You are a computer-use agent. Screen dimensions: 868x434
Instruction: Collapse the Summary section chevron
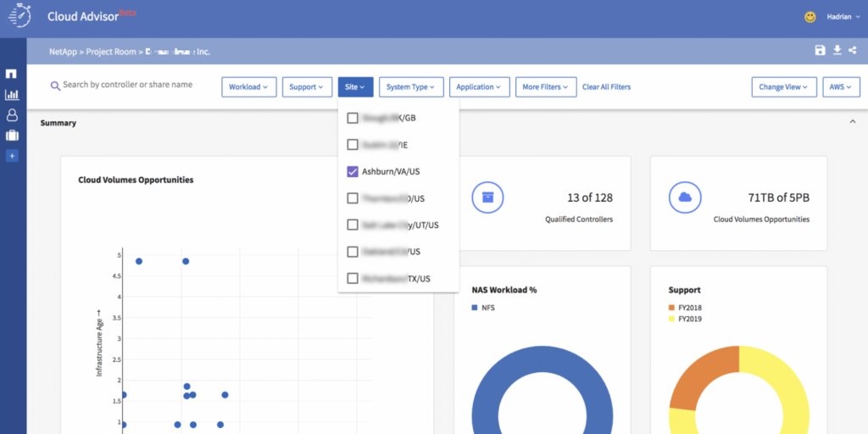click(853, 121)
